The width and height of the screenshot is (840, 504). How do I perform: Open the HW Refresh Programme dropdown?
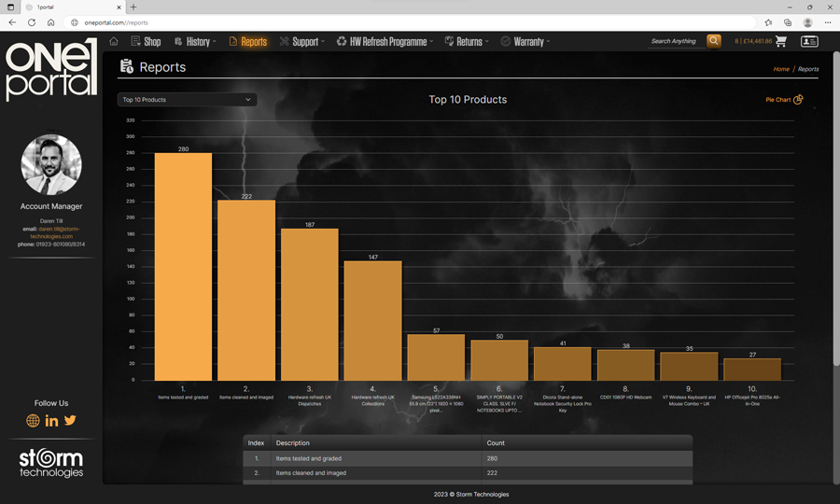pyautogui.click(x=386, y=41)
